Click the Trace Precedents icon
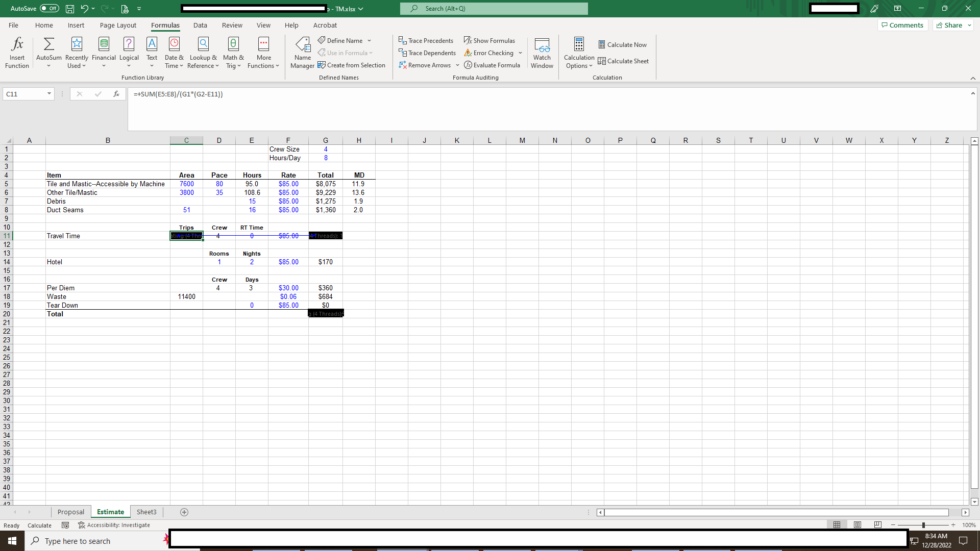The width and height of the screenshot is (980, 551). pos(403,40)
